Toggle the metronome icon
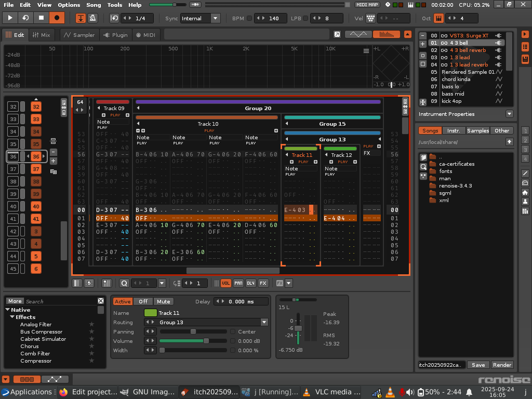This screenshot has width=532, height=399. (x=92, y=18)
